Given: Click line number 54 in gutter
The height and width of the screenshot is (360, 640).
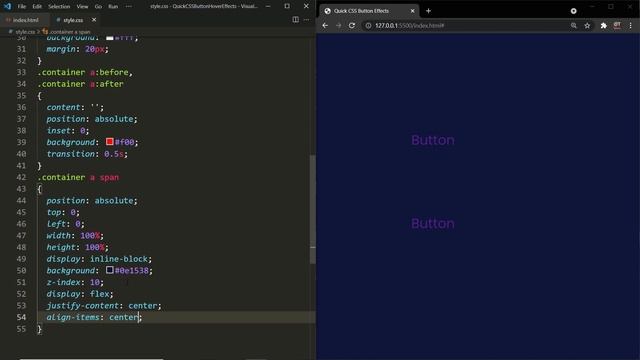Looking at the screenshot, I should [21, 317].
